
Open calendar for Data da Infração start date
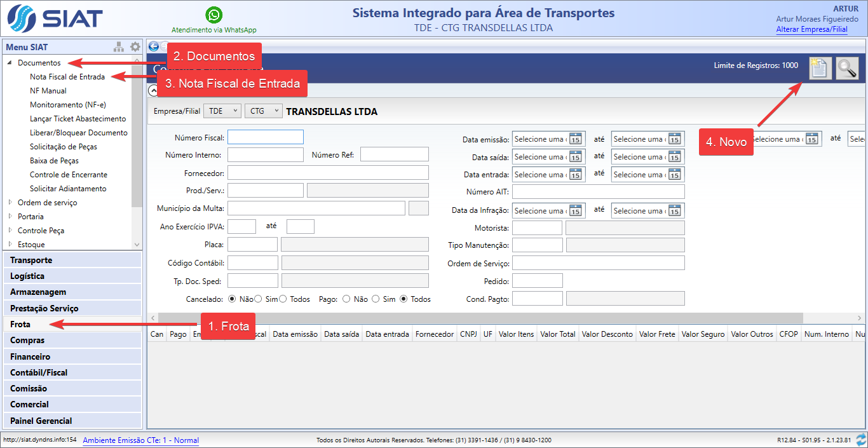576,210
